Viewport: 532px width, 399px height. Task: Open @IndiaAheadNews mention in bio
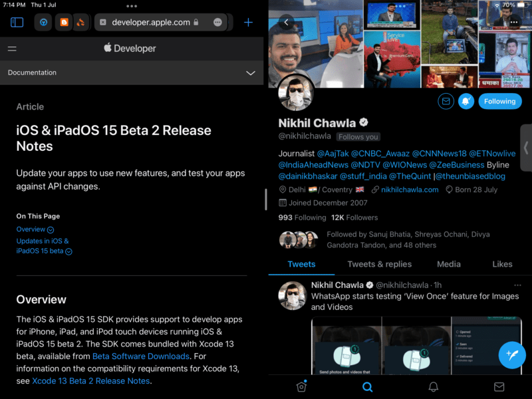[313, 165]
